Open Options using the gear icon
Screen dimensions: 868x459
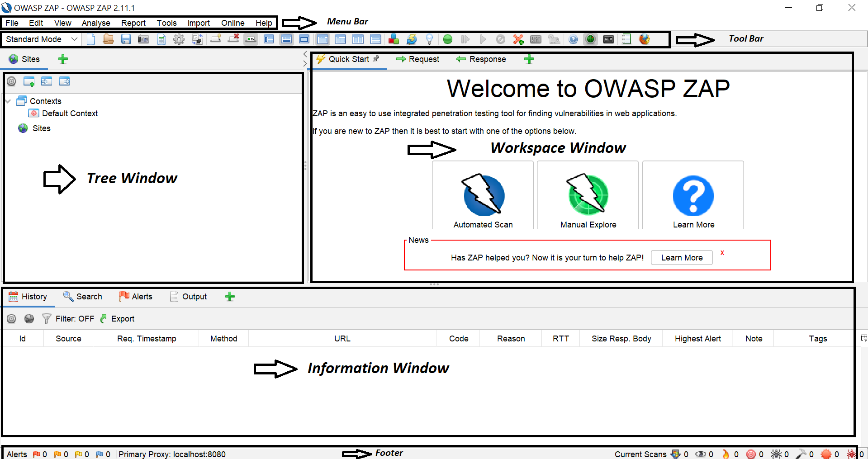pos(179,39)
